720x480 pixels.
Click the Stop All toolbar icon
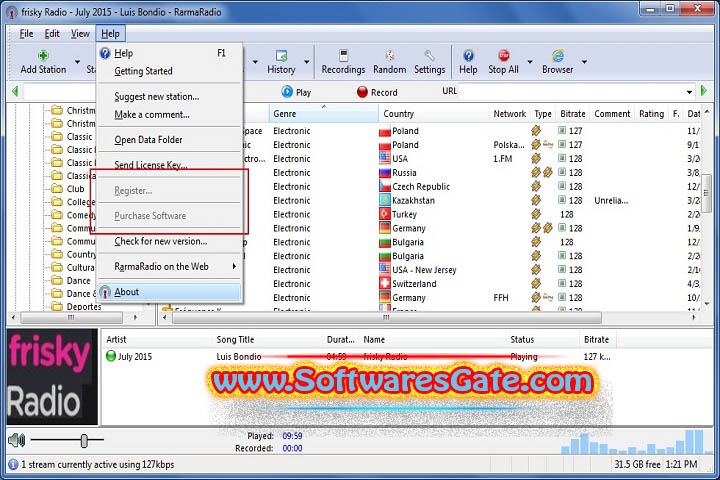point(504,56)
